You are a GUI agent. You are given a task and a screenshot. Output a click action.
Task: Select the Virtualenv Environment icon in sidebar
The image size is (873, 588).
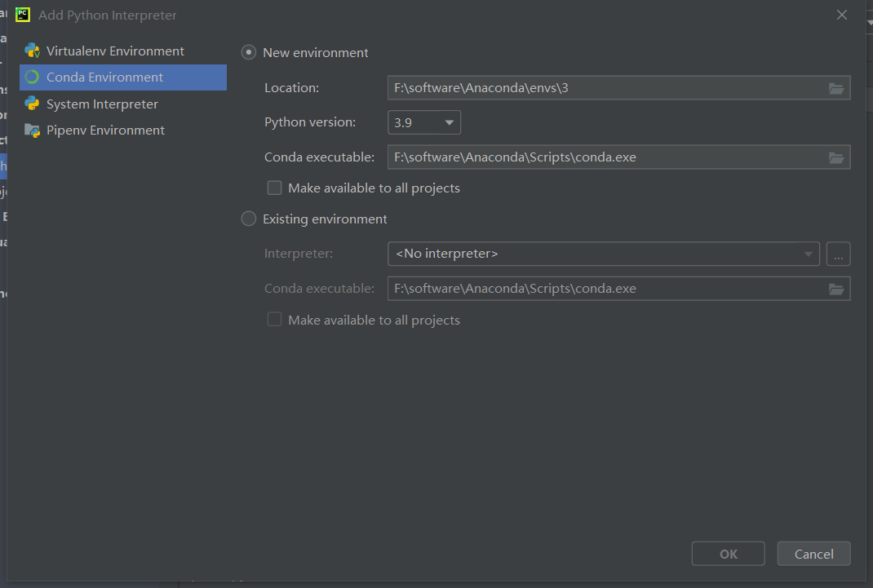[33, 51]
